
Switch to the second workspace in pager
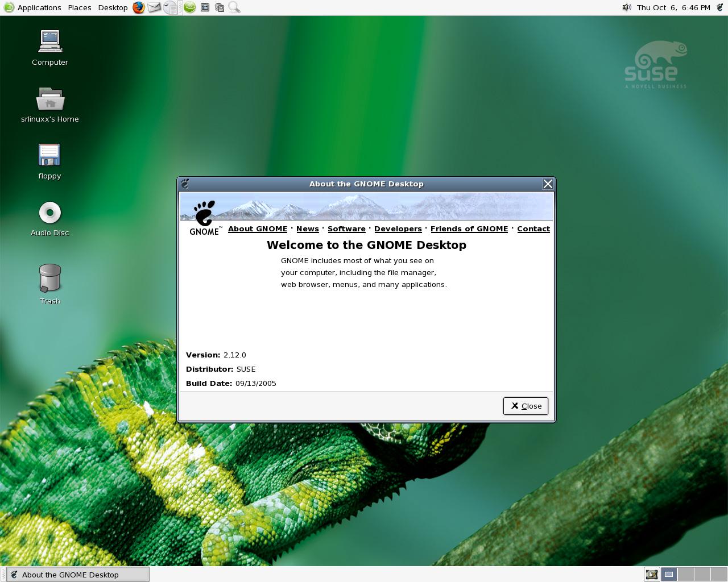tap(685, 575)
